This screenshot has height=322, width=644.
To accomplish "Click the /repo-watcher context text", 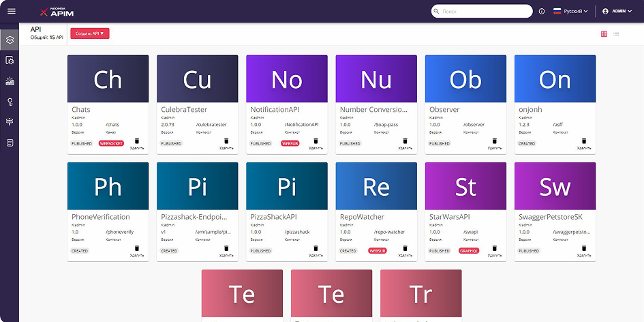I will pyautogui.click(x=389, y=232).
